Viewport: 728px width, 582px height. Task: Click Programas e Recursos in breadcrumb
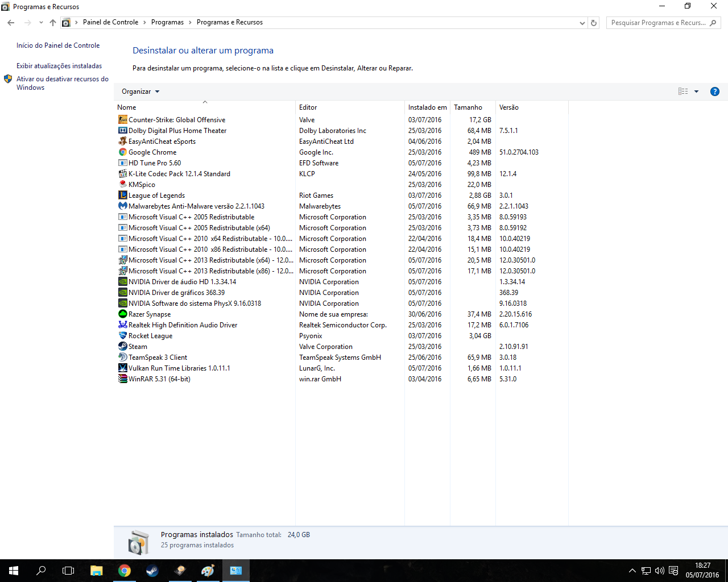230,23
